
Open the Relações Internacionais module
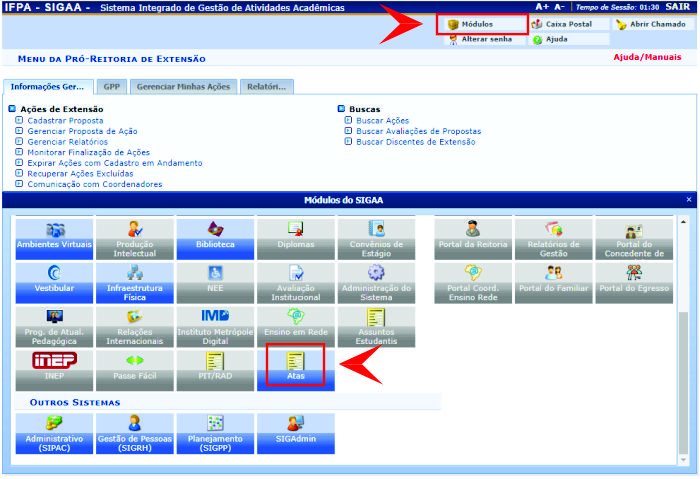pyautogui.click(x=135, y=327)
